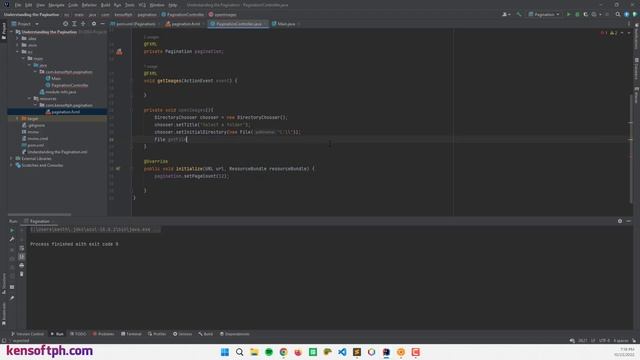Open the Project view selector dropdown
This screenshot has width=640, height=360.
(25, 24)
